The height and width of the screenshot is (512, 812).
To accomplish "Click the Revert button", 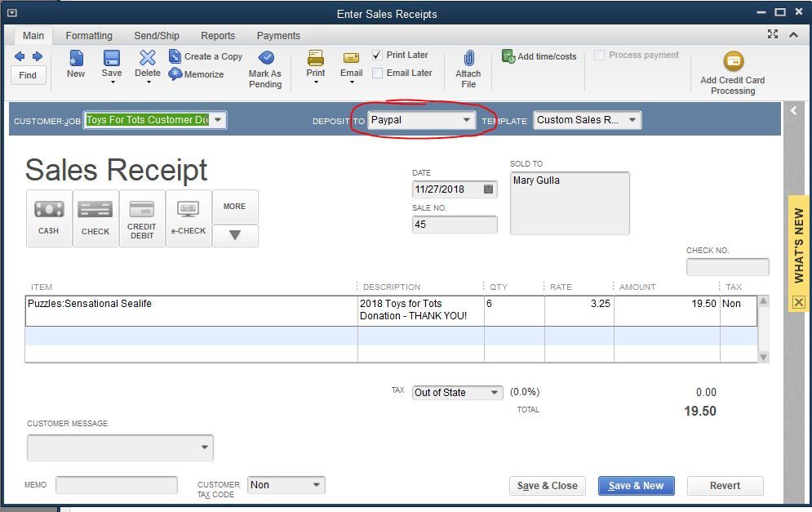I will coord(725,486).
